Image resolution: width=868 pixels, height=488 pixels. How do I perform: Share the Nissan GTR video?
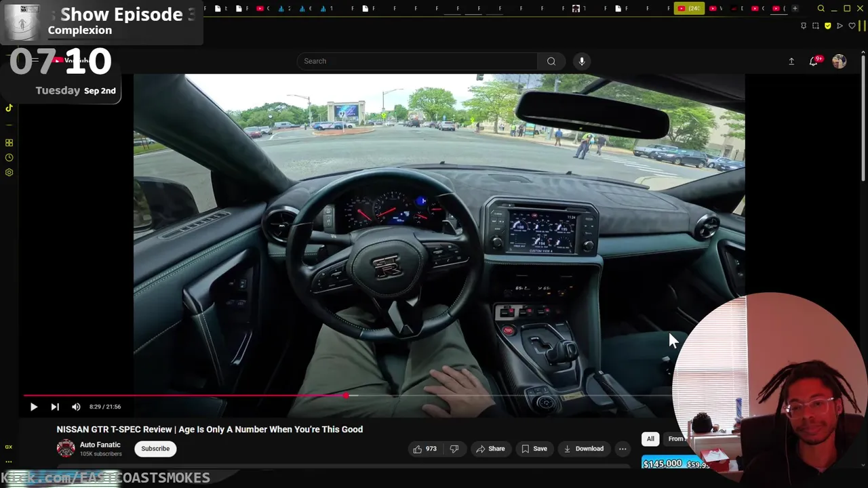[490, 449]
